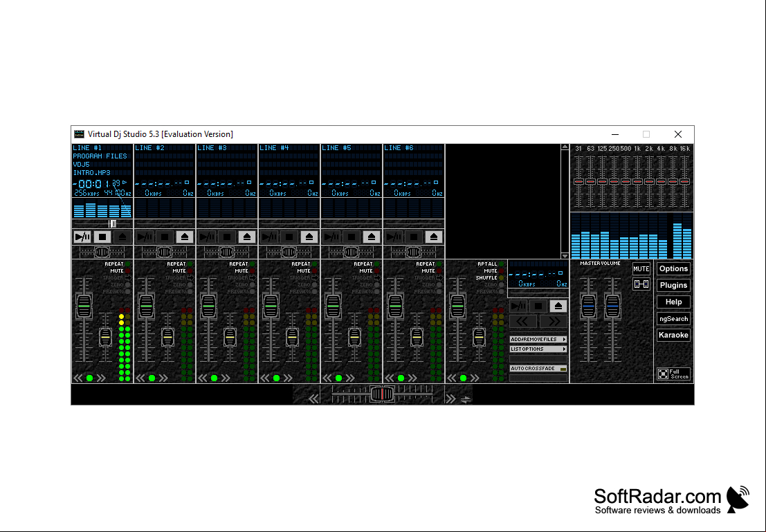Click Line #2 left double-arrow at bottom
Screen dimensions: 766x532
(x=140, y=378)
